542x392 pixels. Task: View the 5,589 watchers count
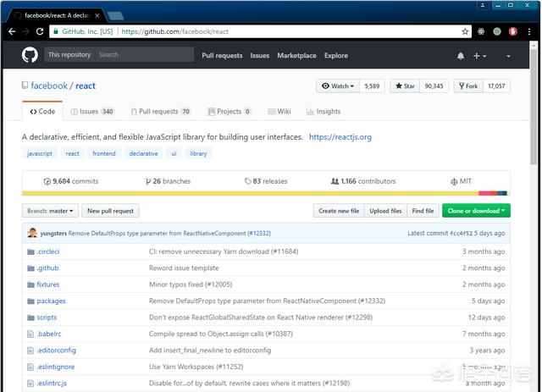(x=372, y=86)
